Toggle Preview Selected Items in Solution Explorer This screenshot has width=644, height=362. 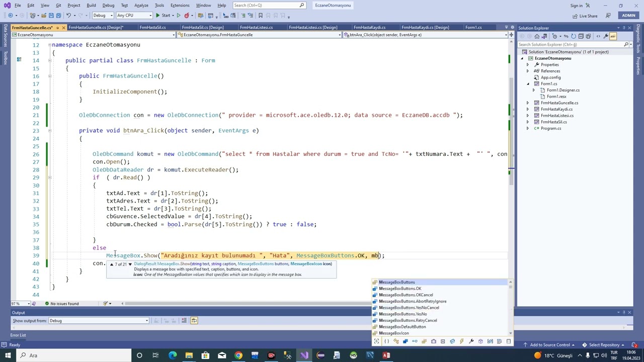pos(613,36)
